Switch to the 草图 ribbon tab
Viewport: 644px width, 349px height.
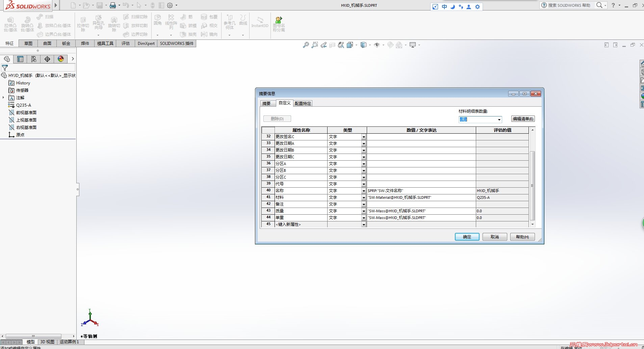(28, 43)
